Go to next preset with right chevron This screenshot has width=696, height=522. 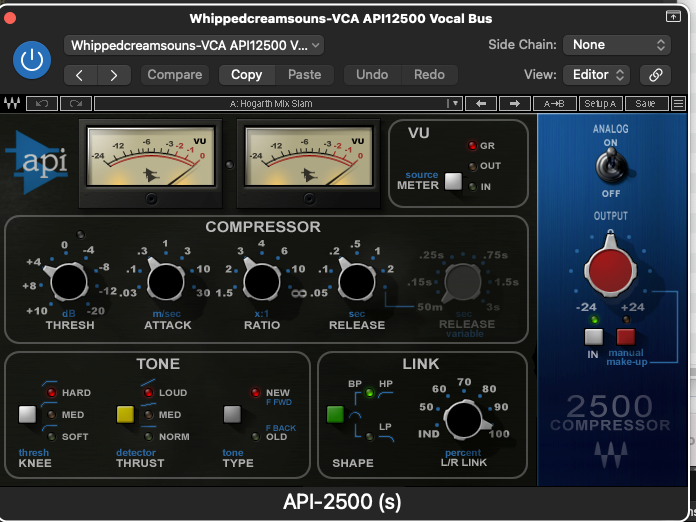(114, 75)
